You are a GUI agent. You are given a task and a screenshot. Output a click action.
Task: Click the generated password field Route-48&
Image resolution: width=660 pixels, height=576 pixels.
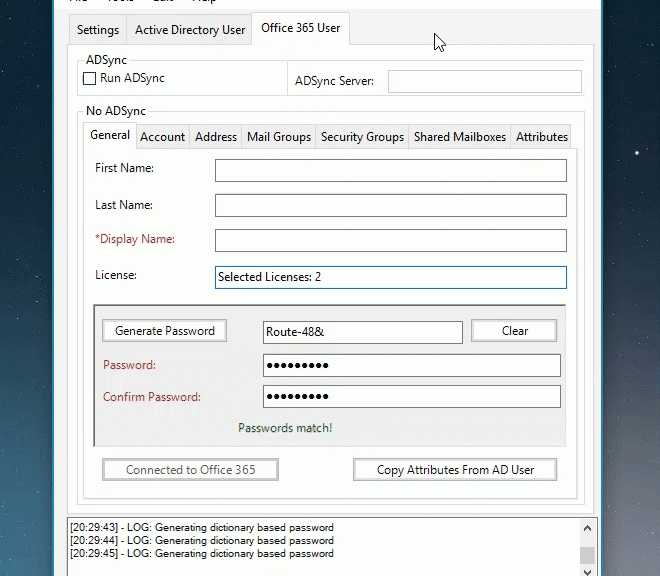click(x=363, y=332)
